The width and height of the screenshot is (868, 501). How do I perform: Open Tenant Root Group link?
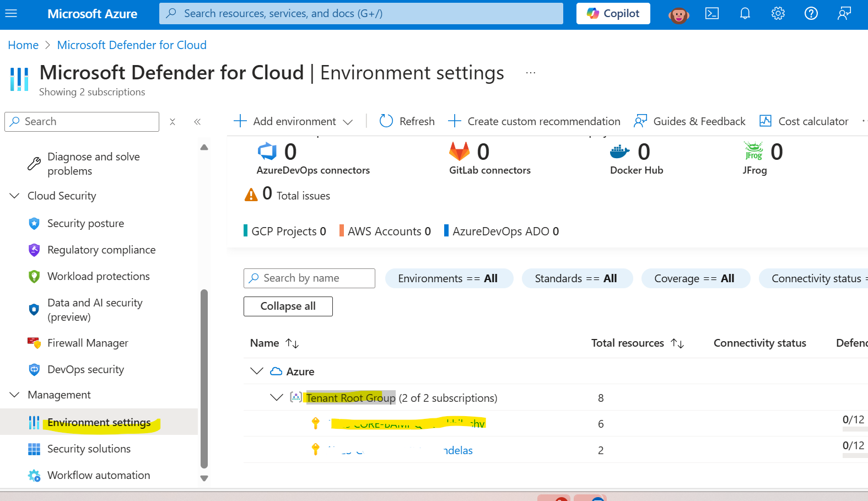pyautogui.click(x=351, y=398)
